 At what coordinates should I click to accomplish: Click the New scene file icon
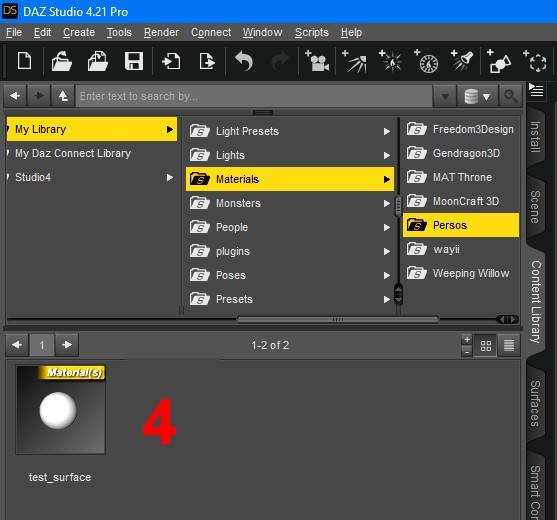point(25,61)
